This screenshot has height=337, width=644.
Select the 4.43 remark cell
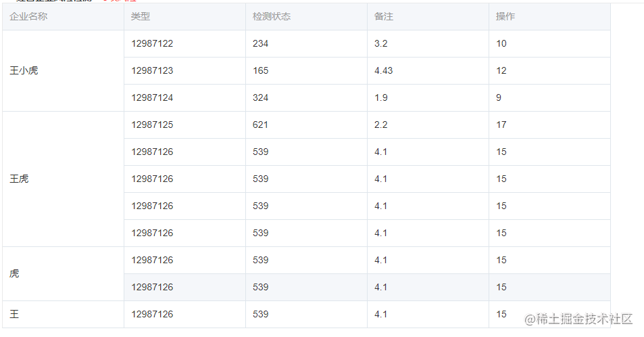[x=383, y=70]
